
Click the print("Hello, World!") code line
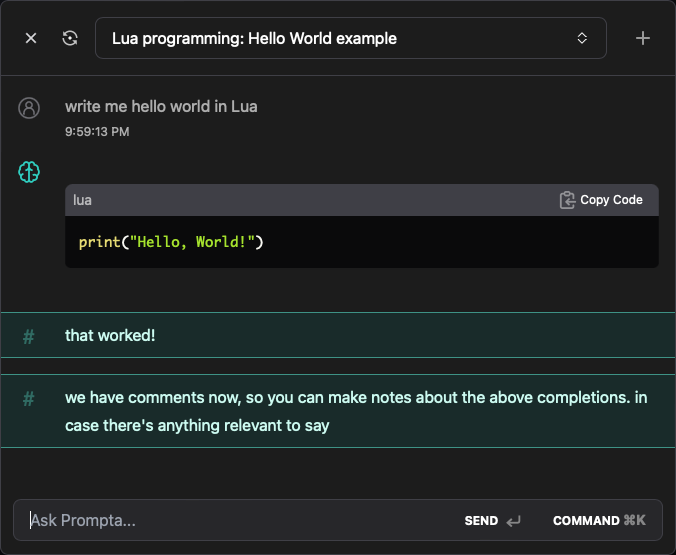click(x=171, y=242)
